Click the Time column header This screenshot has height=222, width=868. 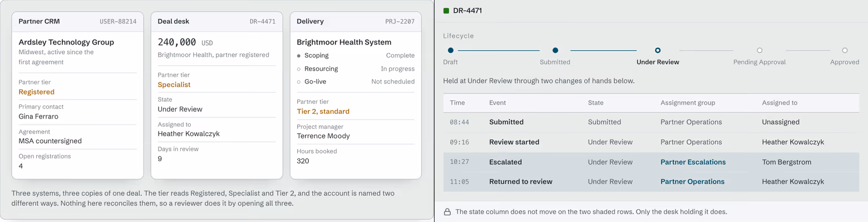coord(457,103)
